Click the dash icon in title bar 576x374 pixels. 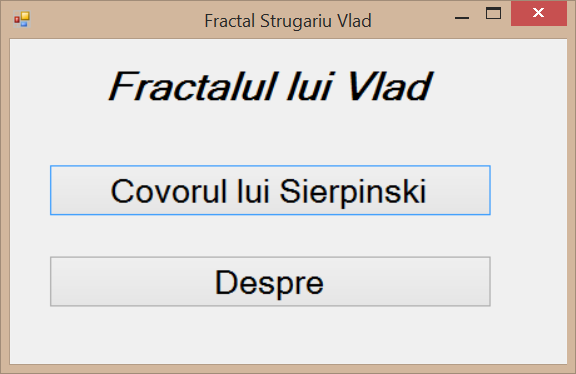[462, 18]
